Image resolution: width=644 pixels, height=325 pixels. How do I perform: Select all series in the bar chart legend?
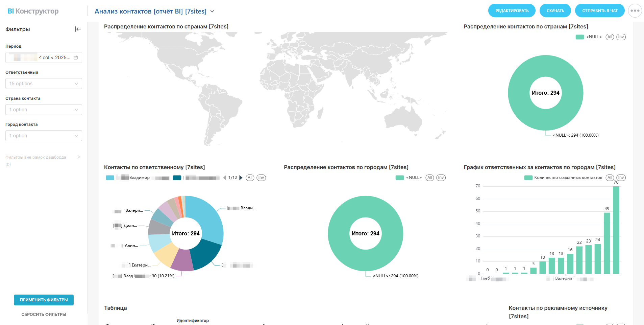(610, 178)
